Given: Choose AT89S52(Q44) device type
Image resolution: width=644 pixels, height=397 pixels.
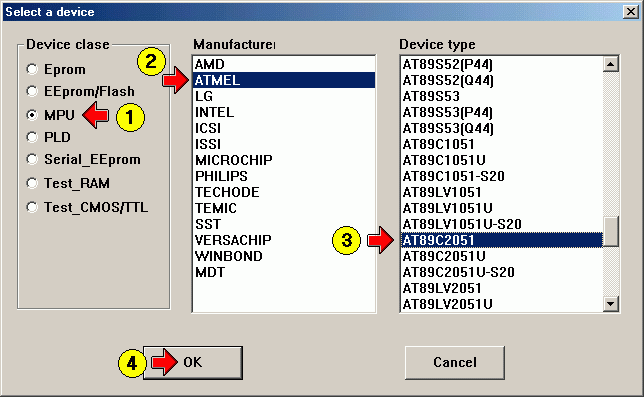Looking at the screenshot, I should pos(501,80).
